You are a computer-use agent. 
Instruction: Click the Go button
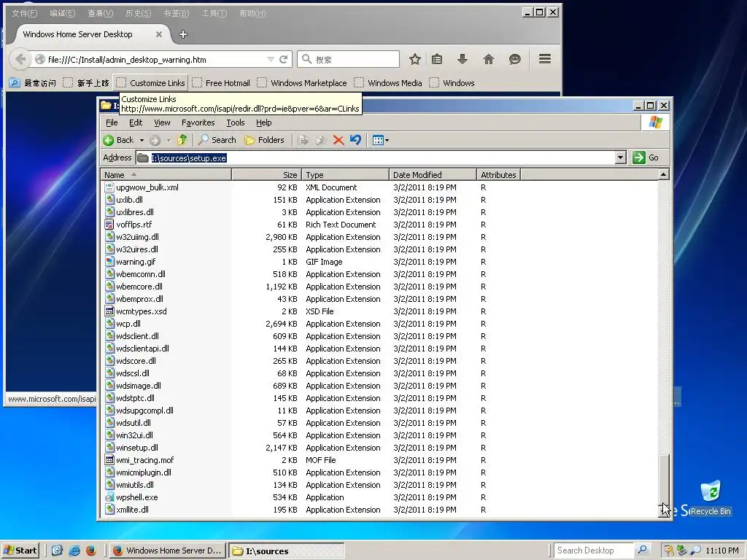(x=646, y=157)
